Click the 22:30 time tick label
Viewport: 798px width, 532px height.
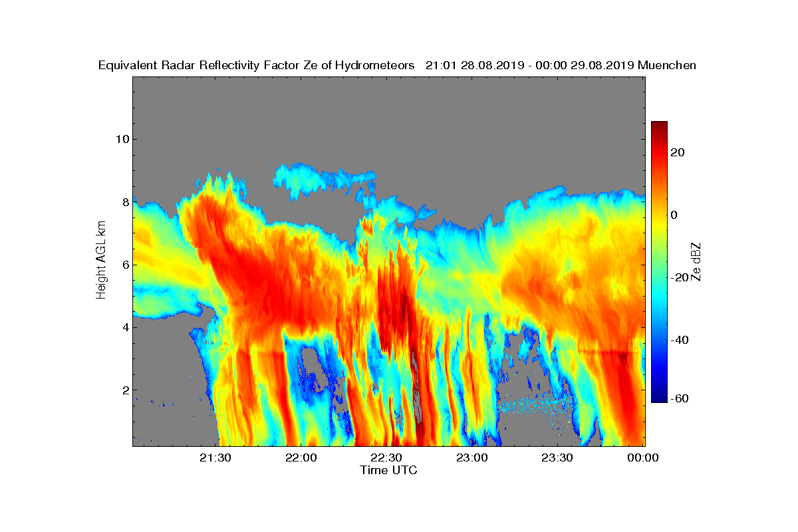point(388,458)
